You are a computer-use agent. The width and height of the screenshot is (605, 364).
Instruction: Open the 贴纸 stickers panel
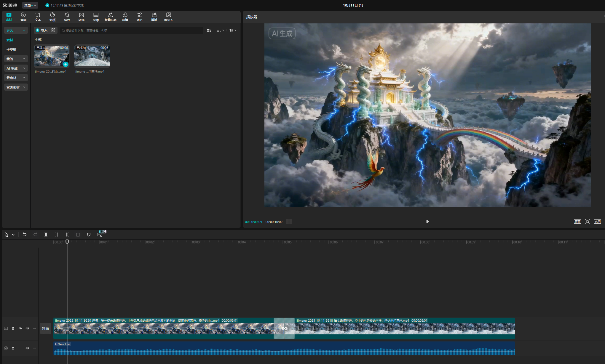point(52,17)
